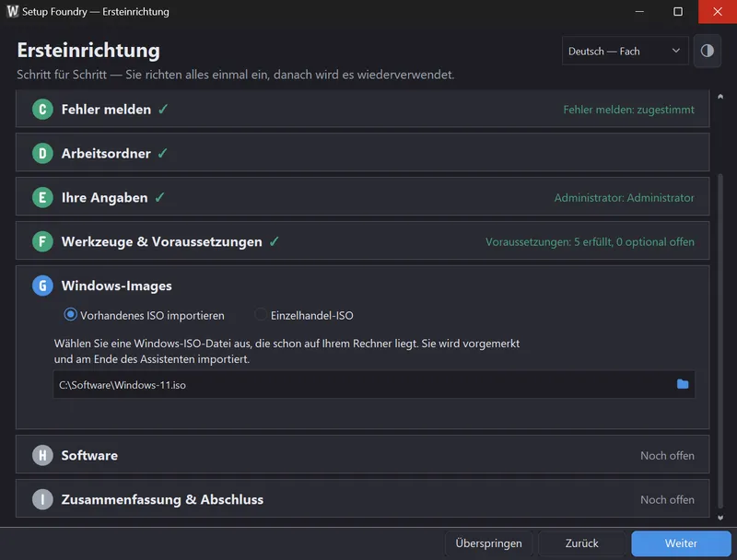Click status text Administrator: Administrator

(624, 198)
